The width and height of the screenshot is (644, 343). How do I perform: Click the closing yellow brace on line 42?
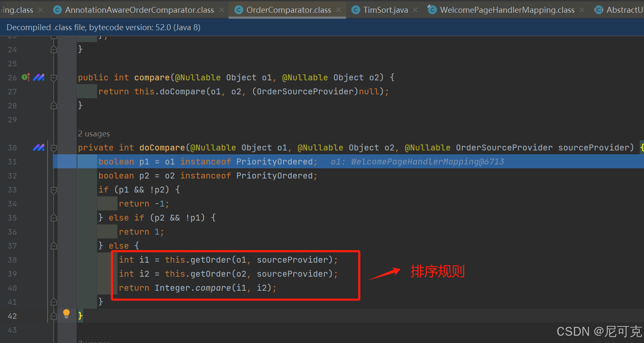(x=80, y=316)
